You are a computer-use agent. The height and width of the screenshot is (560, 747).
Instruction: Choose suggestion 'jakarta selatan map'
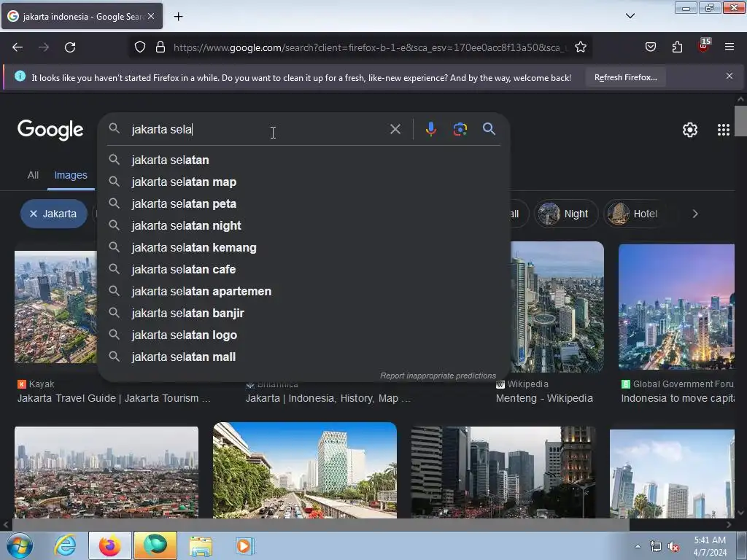[304, 182]
